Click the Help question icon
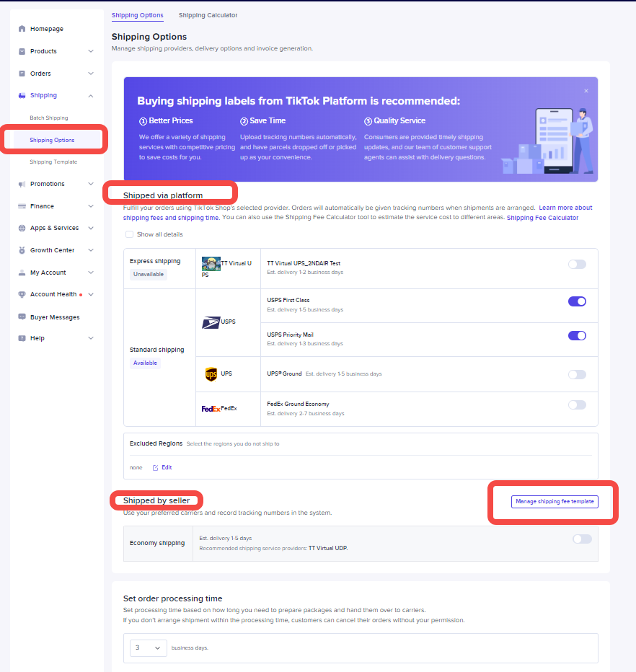636x672 pixels. pyautogui.click(x=22, y=338)
